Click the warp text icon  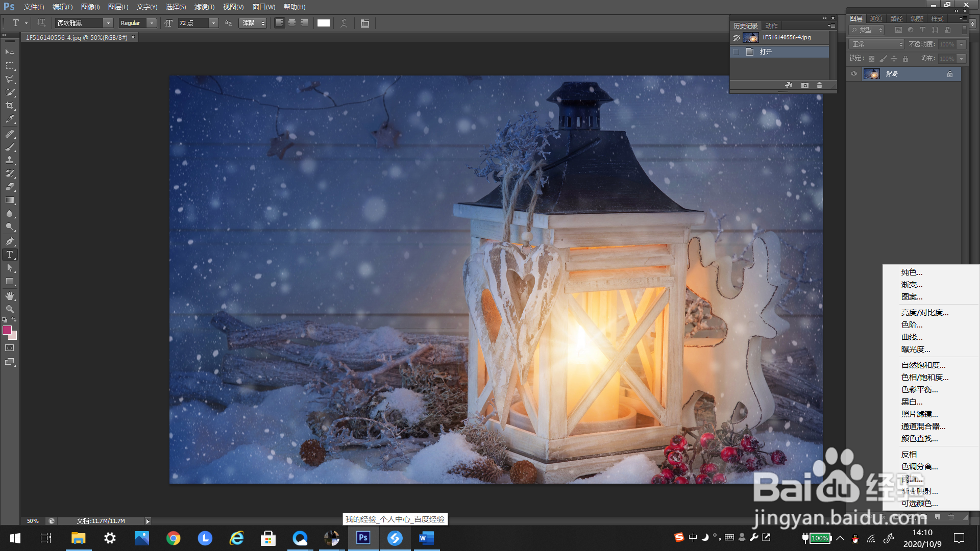(x=344, y=23)
